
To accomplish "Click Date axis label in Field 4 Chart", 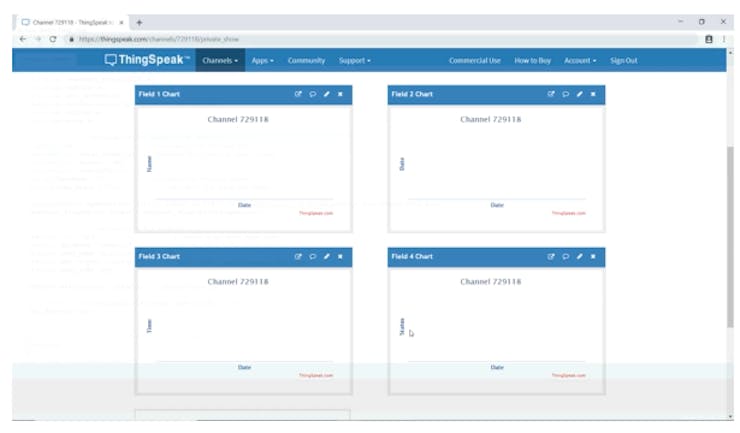I will tap(497, 367).
